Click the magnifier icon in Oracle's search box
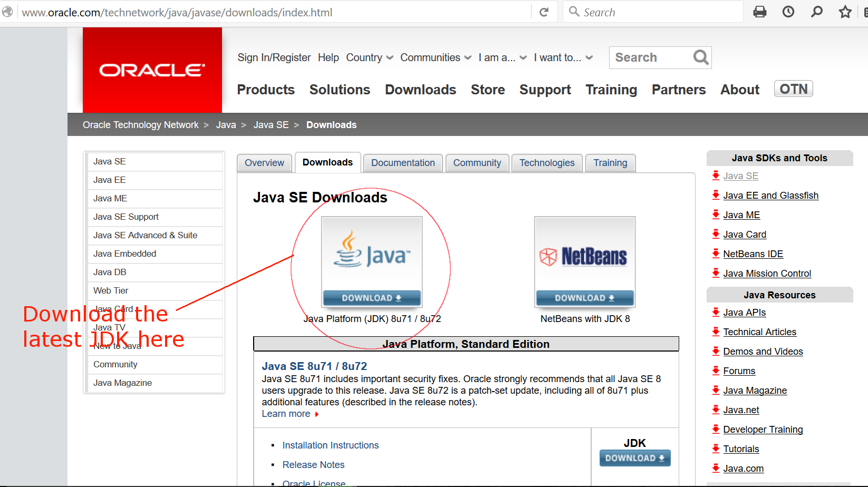This screenshot has width=868, height=487. point(700,57)
